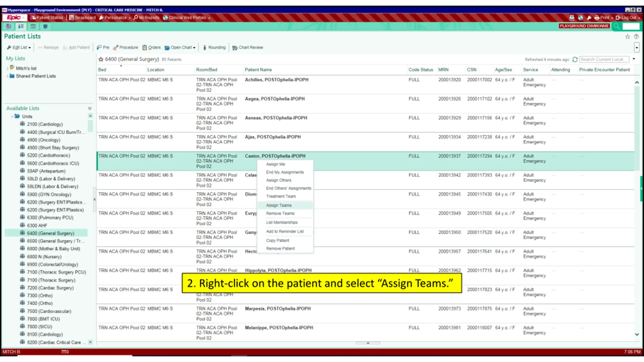The width and height of the screenshot is (644, 362).
Task: Click the Search Current Location field
Action: click(x=604, y=59)
